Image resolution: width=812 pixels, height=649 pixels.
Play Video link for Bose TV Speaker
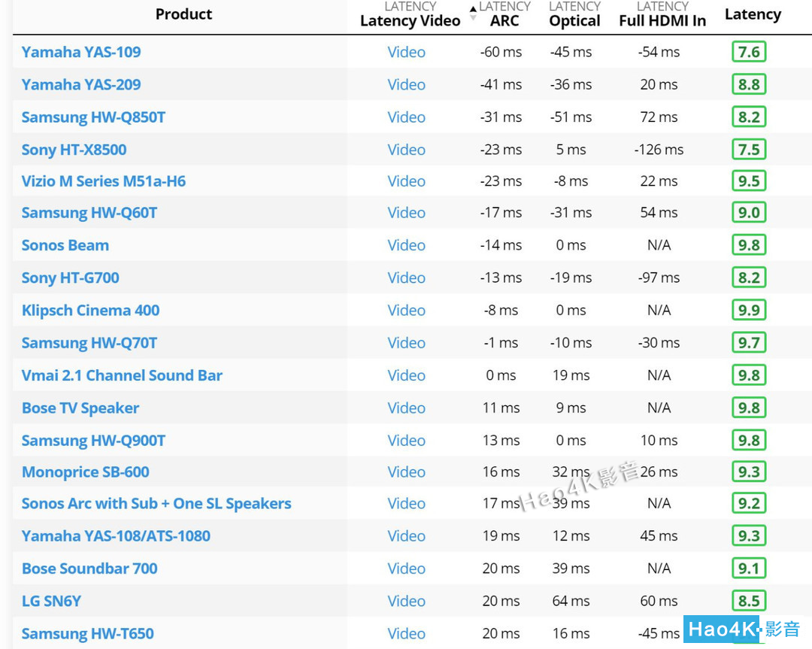tap(407, 408)
